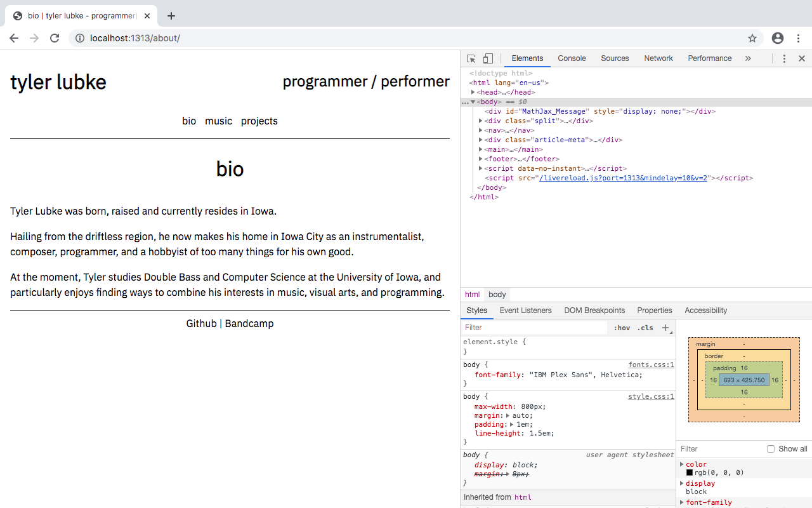Open DevTools three-dot customization menu
The width and height of the screenshot is (812, 508).
tap(784, 58)
